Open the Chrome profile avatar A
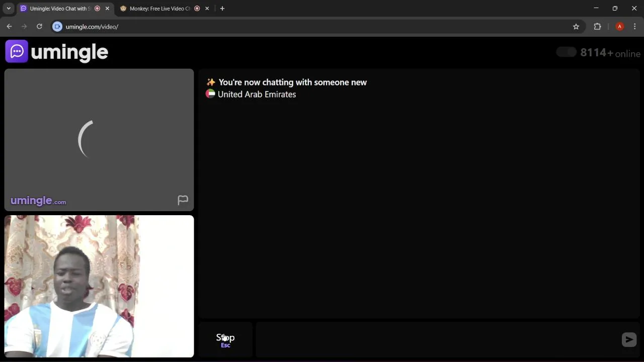The image size is (644, 362). click(620, 27)
